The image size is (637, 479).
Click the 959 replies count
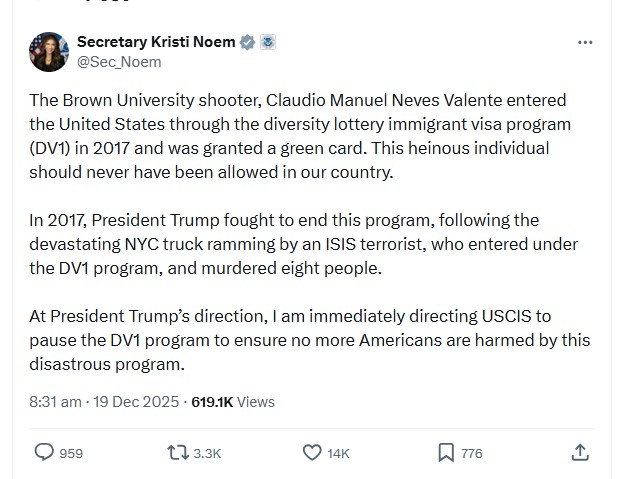tap(71, 453)
